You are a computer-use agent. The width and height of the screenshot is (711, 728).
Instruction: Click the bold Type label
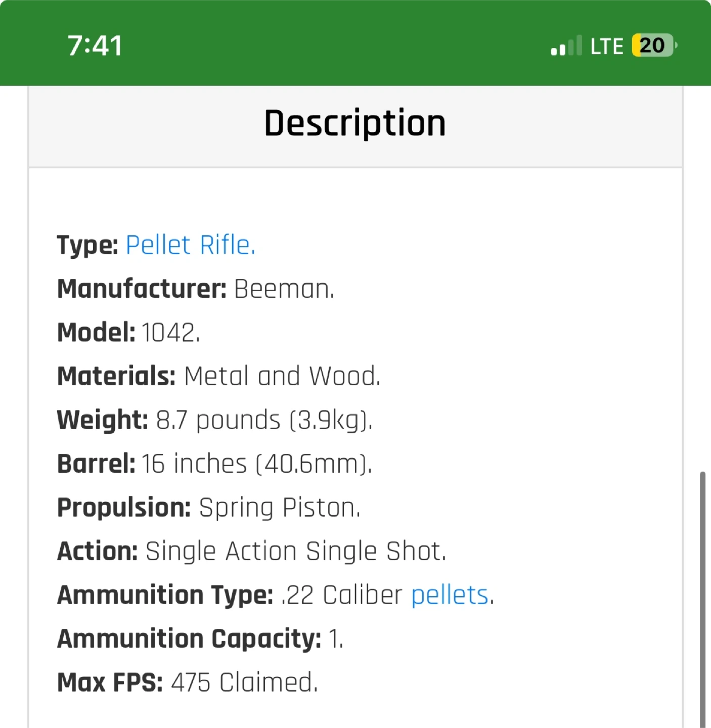[x=87, y=246]
